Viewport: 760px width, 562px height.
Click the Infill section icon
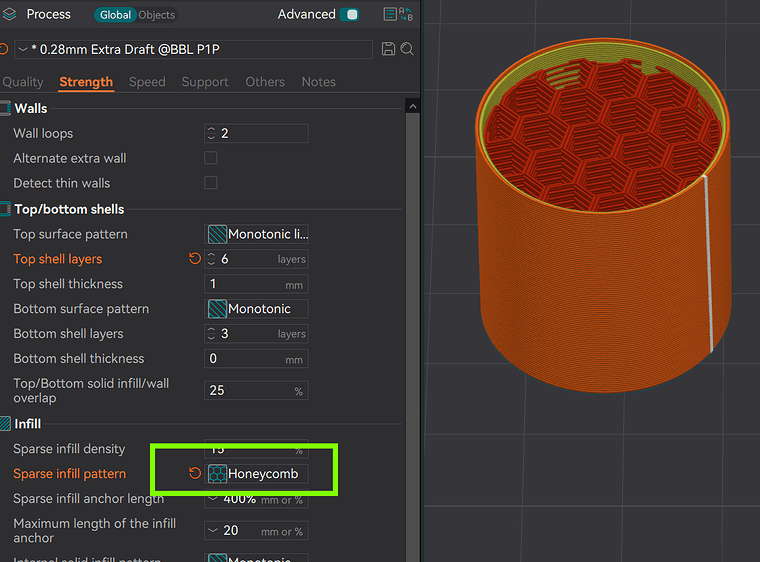(5, 424)
